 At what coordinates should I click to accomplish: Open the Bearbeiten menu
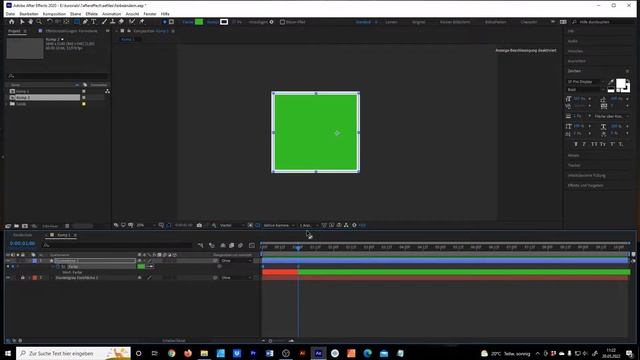[29, 14]
